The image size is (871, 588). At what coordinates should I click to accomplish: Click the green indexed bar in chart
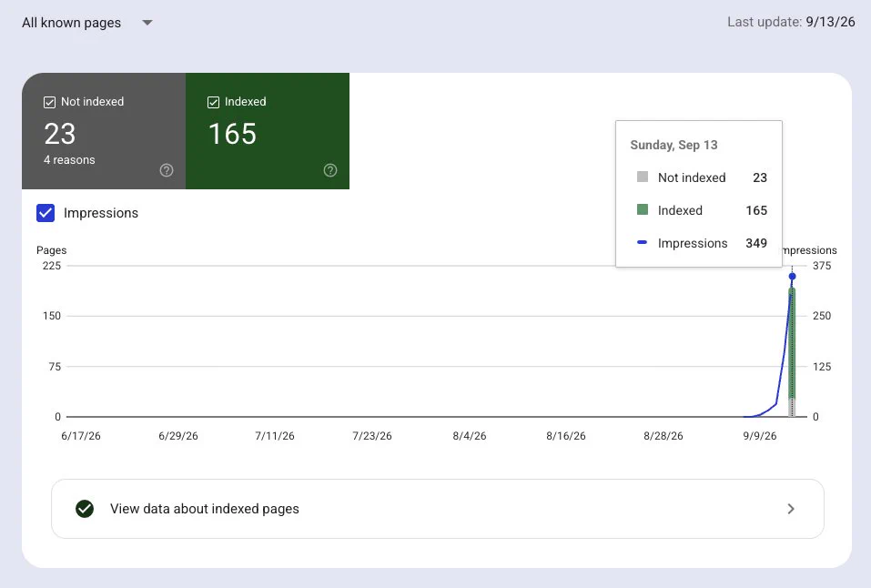(x=792, y=343)
